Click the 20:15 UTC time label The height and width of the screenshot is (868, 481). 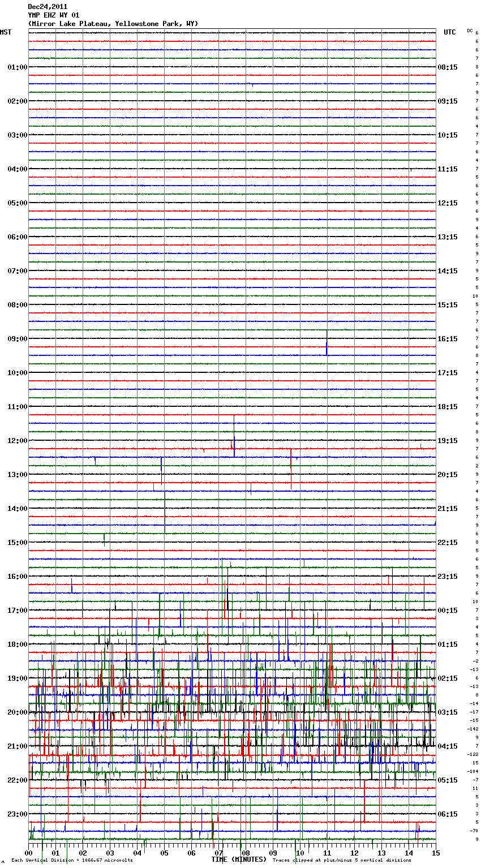(x=448, y=475)
